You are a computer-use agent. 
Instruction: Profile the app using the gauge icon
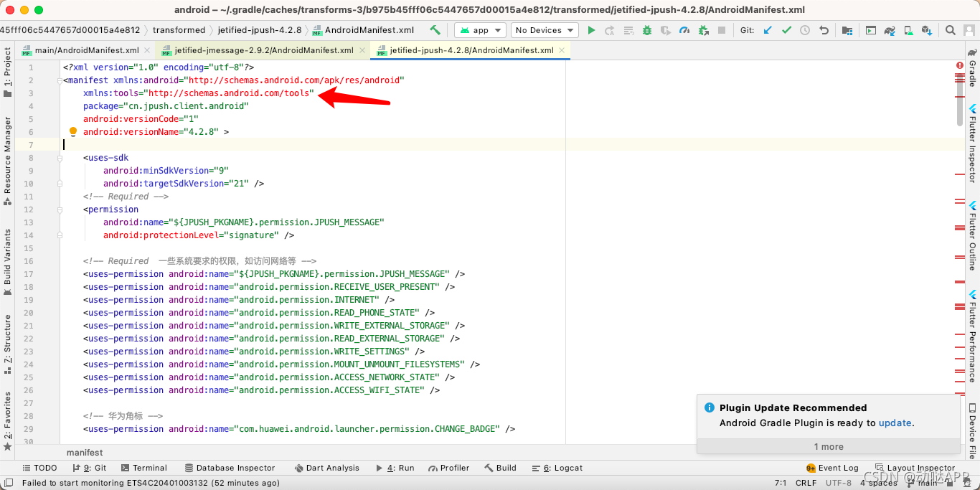[x=684, y=30]
